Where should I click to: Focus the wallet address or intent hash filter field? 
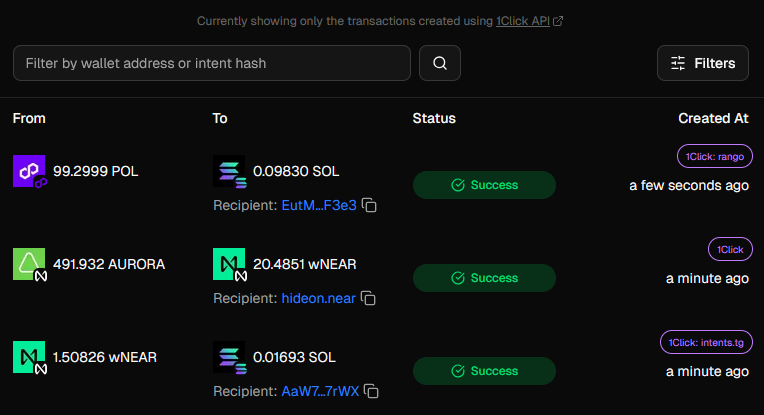pyautogui.click(x=212, y=63)
